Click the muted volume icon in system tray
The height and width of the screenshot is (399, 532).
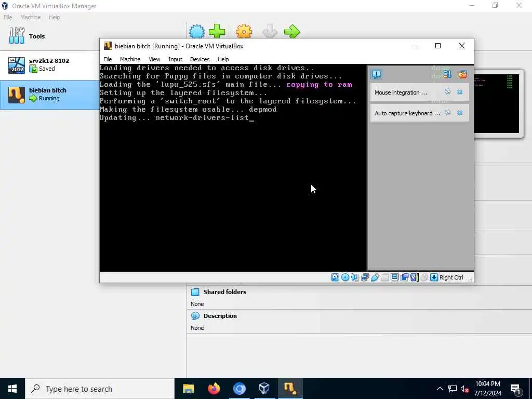point(465,389)
